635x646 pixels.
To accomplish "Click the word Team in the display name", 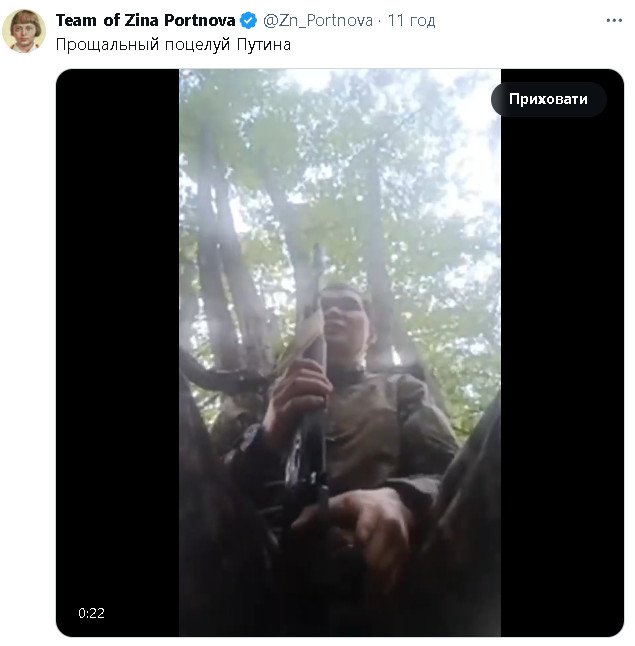I will pyautogui.click(x=75, y=21).
